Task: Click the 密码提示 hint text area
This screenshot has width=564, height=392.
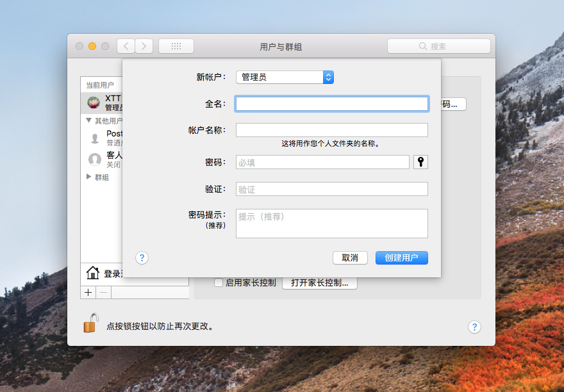Action: pyautogui.click(x=331, y=224)
